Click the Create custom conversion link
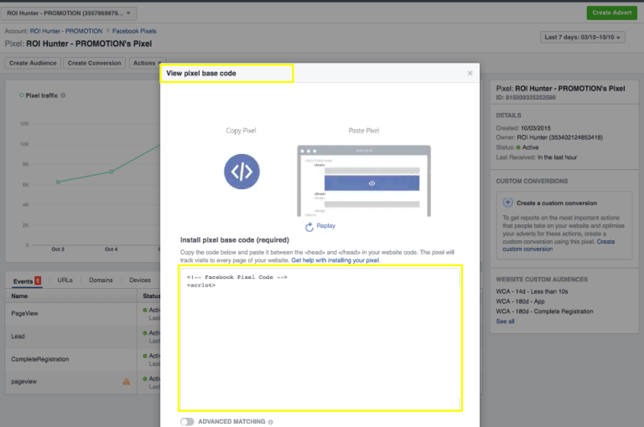The height and width of the screenshot is (427, 644). coord(559,245)
